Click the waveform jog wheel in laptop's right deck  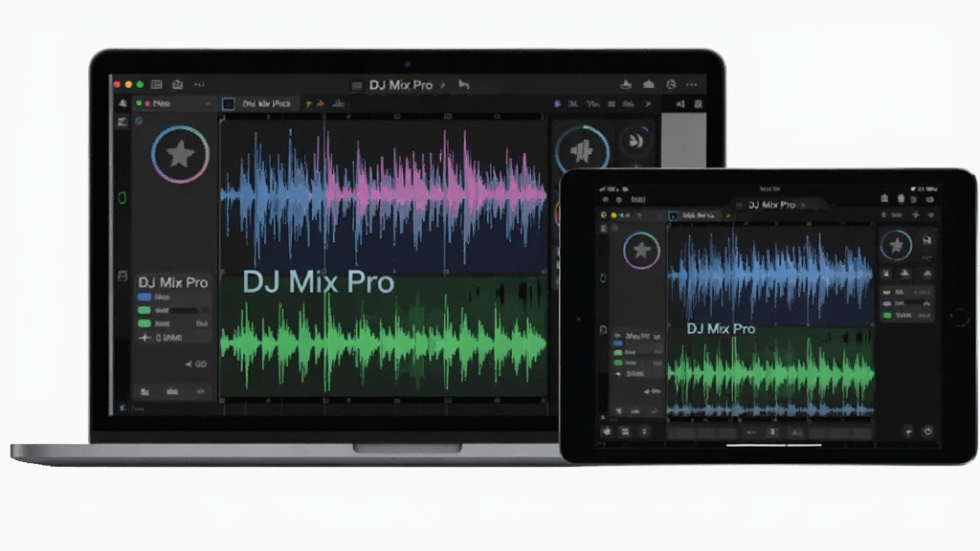click(582, 150)
